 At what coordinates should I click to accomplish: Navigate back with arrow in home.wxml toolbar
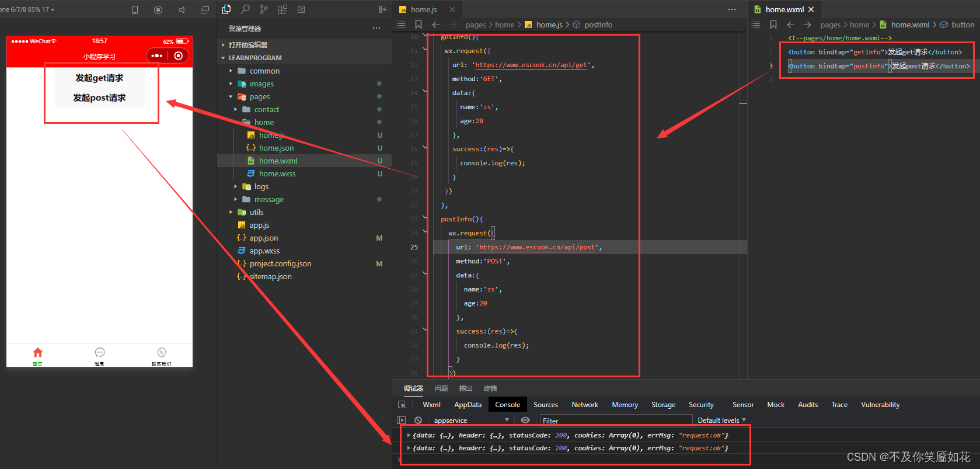click(x=791, y=25)
